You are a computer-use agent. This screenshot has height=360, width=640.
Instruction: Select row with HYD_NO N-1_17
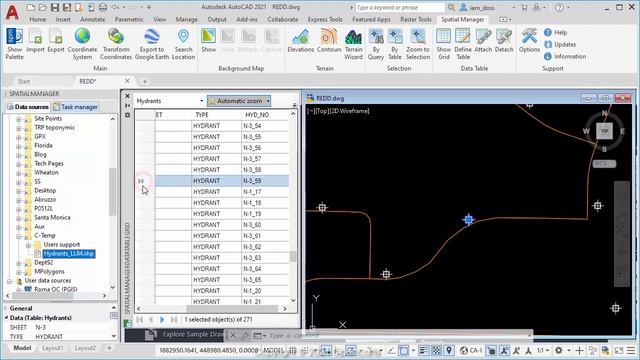click(222, 191)
